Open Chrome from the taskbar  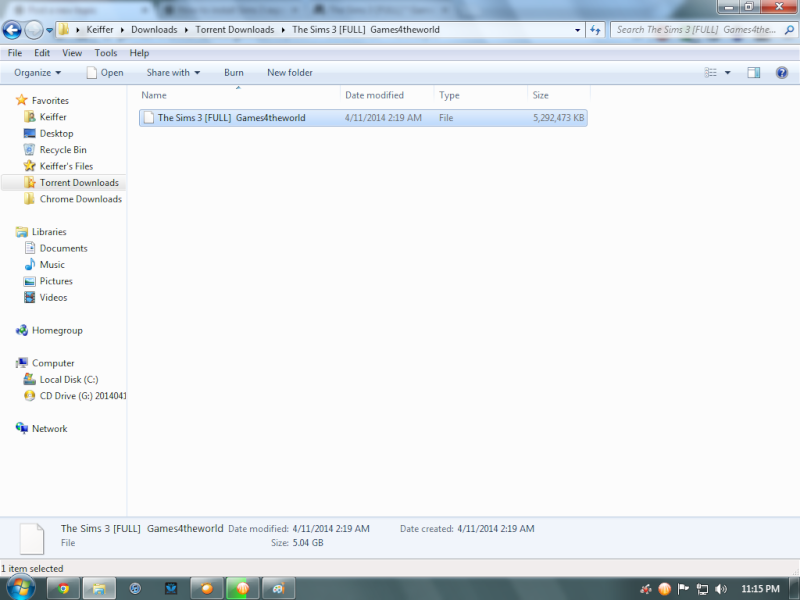point(63,589)
